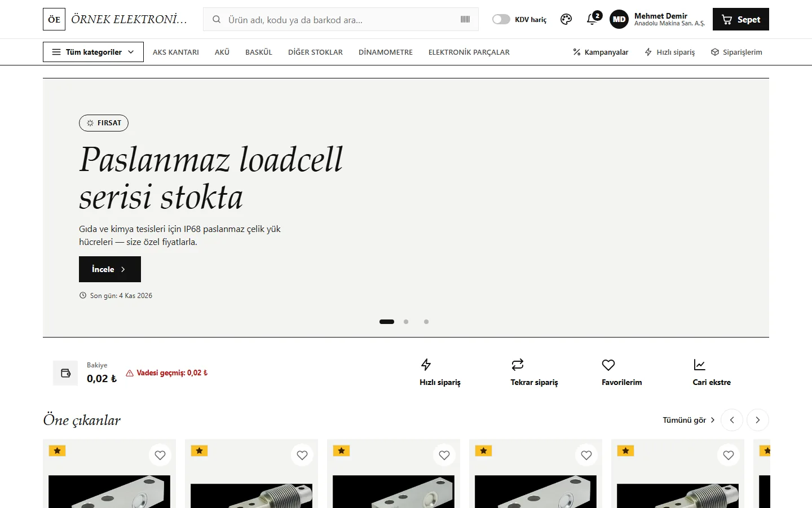Go to the second banner slide

click(406, 322)
